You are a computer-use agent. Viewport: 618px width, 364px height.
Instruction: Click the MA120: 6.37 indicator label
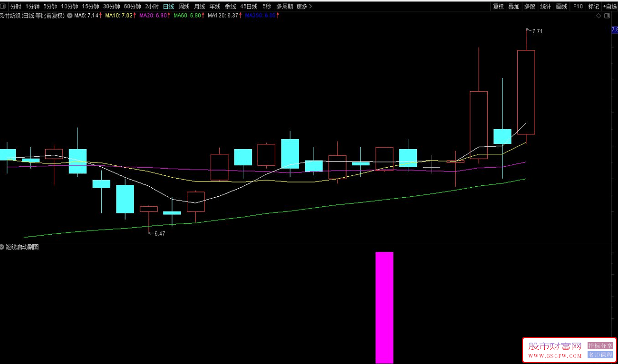[x=224, y=16]
